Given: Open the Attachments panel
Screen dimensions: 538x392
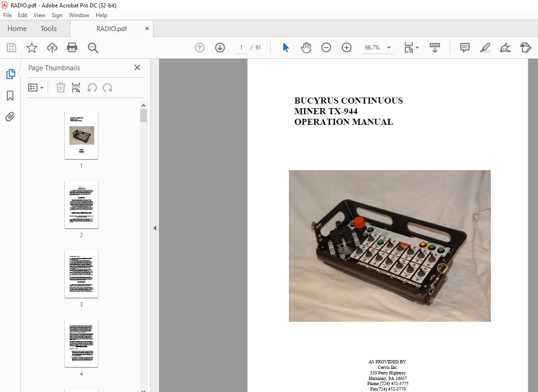Looking at the screenshot, I should [10, 116].
